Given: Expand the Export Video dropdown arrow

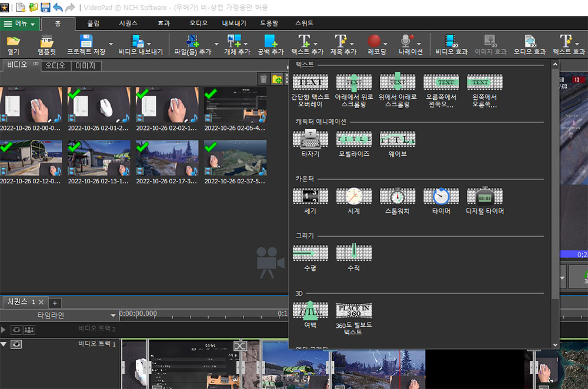Looking at the screenshot, I should 149,44.
